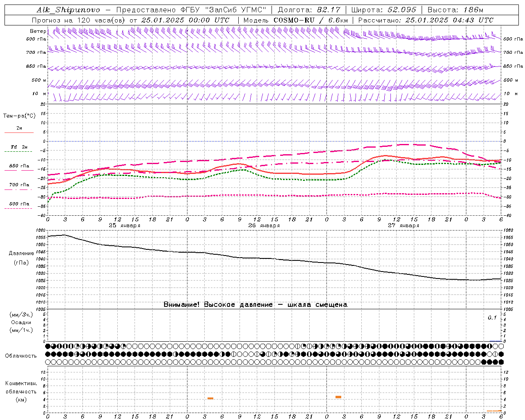The height and width of the screenshot is (420, 525).
Task: Select the 'Широта: 52.095' header value
Action: tap(383, 10)
